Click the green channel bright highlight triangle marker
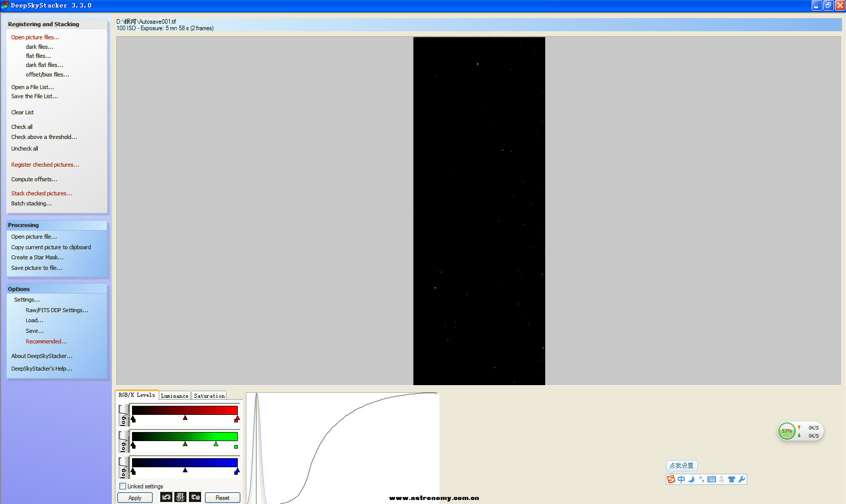This screenshot has width=846, height=504. click(216, 444)
